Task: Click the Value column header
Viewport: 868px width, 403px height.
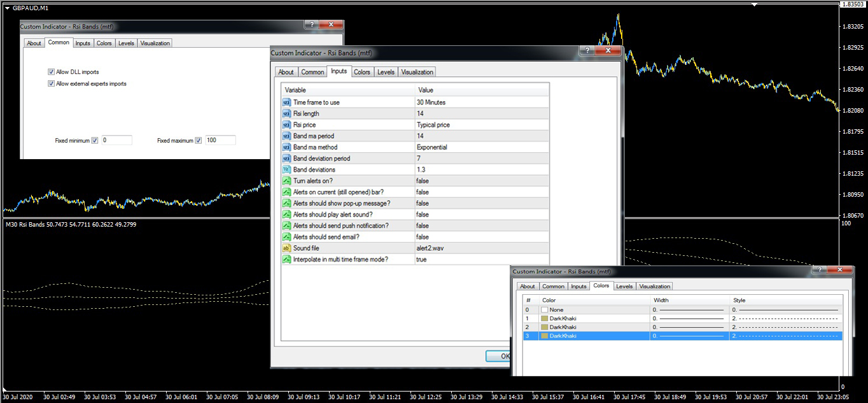Action: [482, 90]
